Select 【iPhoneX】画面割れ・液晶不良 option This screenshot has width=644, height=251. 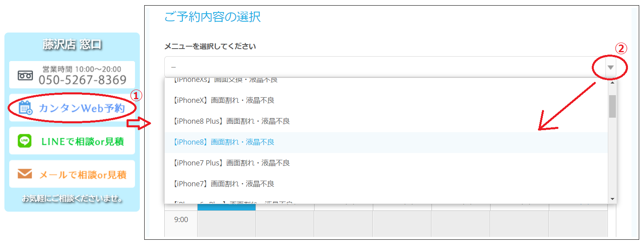tap(386, 100)
